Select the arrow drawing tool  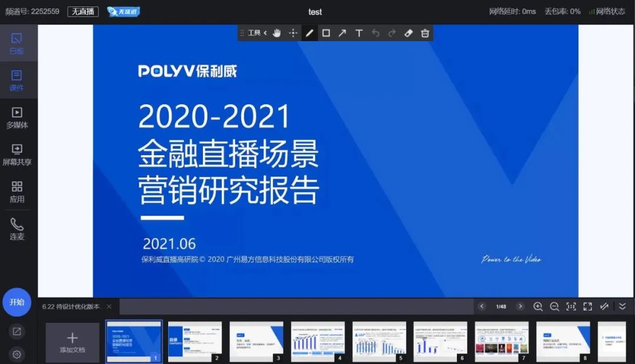(343, 33)
